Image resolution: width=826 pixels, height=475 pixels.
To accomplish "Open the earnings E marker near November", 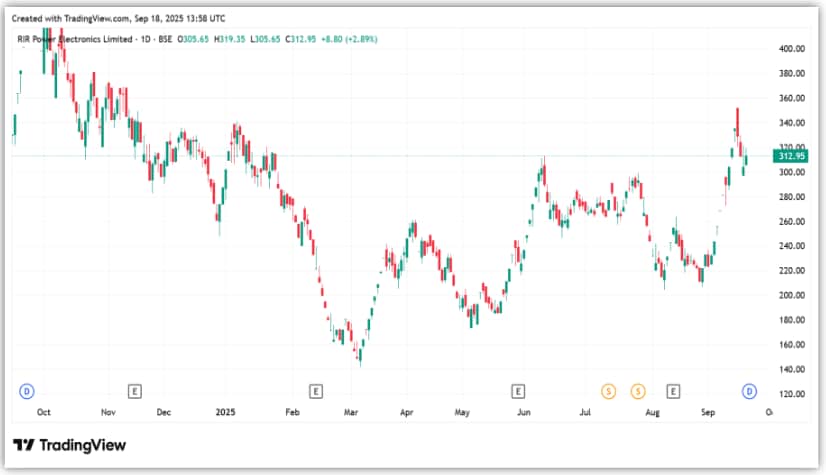I will (x=135, y=389).
